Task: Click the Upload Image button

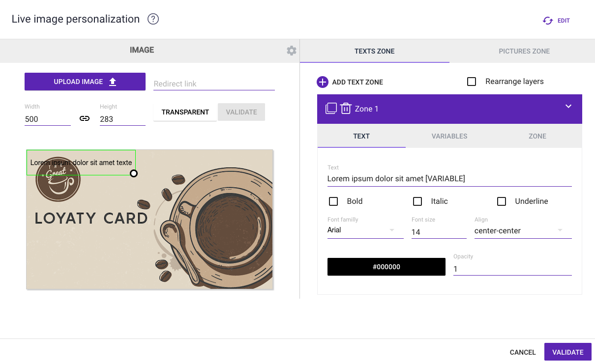Action: [85, 82]
